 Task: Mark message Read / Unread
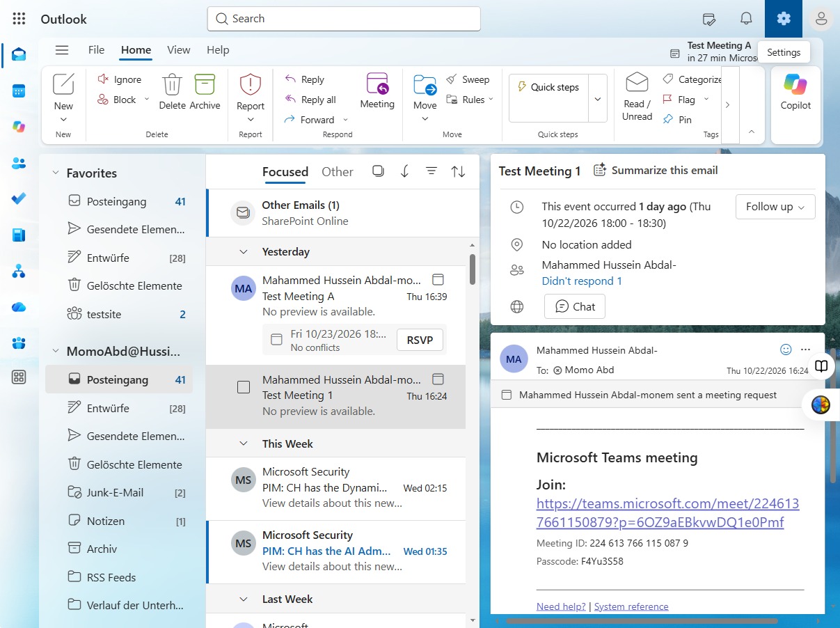coord(637,96)
